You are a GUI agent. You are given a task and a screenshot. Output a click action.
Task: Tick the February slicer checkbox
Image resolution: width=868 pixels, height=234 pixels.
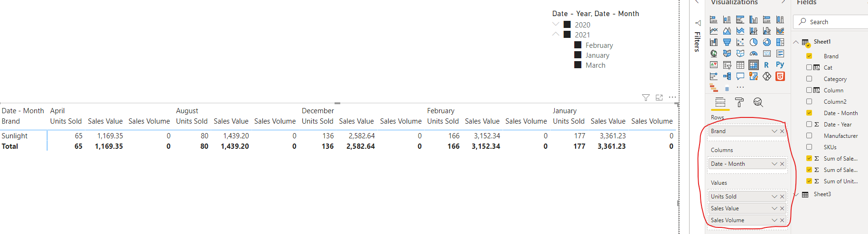(x=578, y=45)
